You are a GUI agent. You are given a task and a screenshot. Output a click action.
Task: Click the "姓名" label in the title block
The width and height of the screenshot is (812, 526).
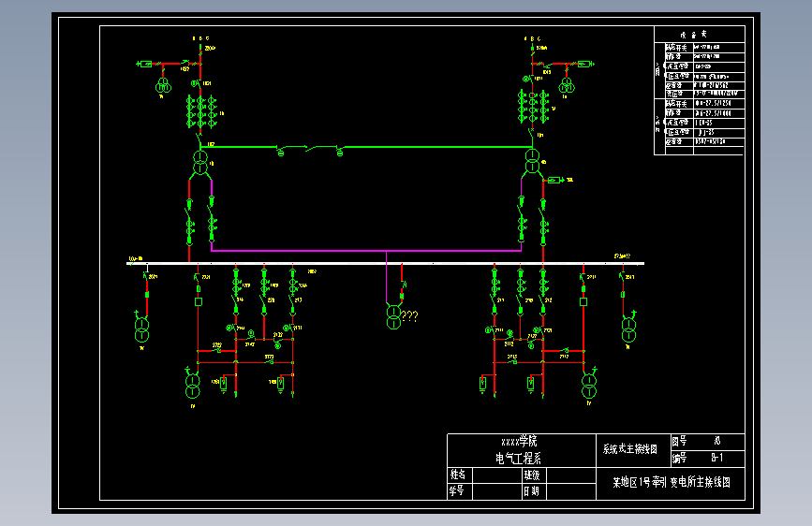458,475
